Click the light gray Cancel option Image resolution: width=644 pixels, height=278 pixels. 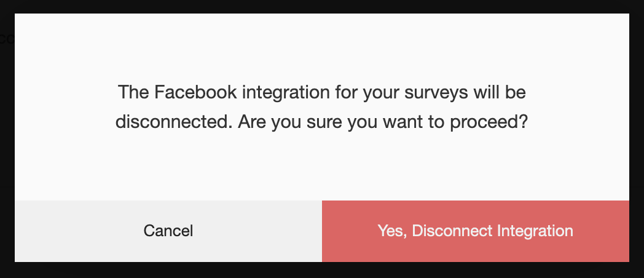click(x=168, y=231)
